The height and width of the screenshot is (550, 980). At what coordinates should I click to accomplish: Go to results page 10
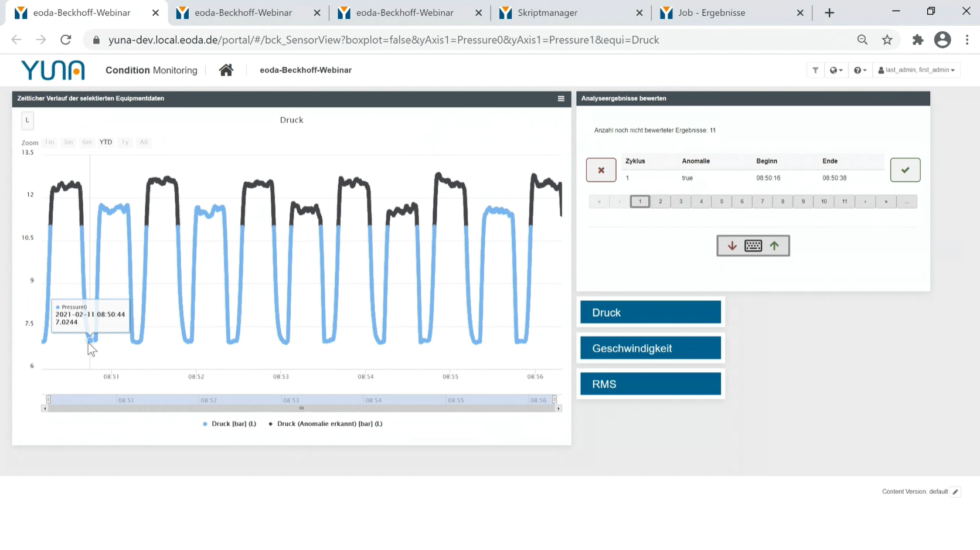pyautogui.click(x=824, y=202)
